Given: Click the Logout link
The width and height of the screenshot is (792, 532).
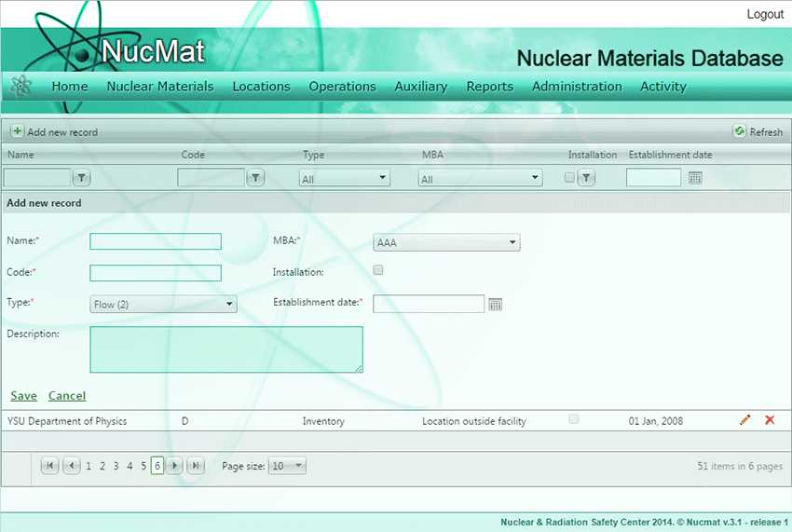Looking at the screenshot, I should (x=765, y=14).
